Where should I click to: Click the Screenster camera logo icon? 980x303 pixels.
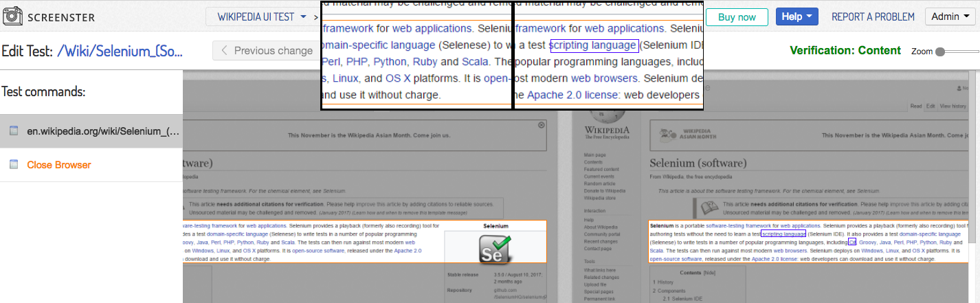[12, 17]
